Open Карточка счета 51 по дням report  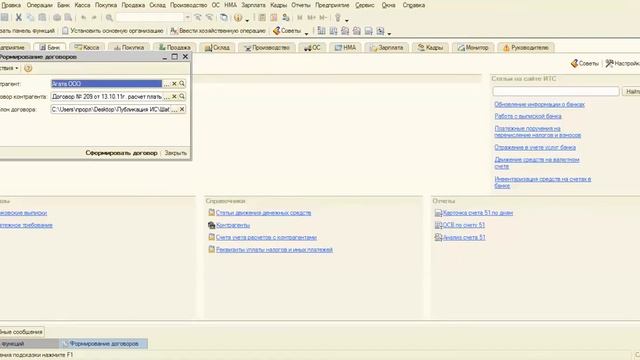(x=478, y=213)
